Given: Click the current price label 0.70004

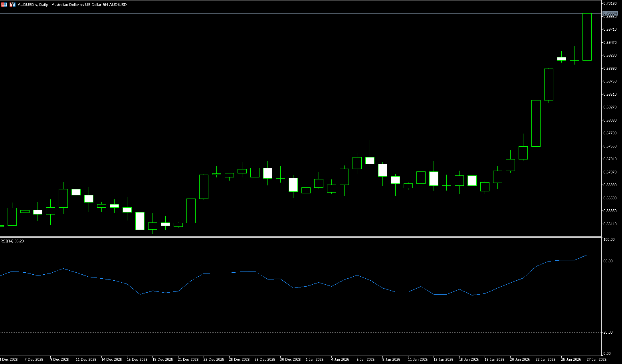Looking at the screenshot, I should click(610, 14).
